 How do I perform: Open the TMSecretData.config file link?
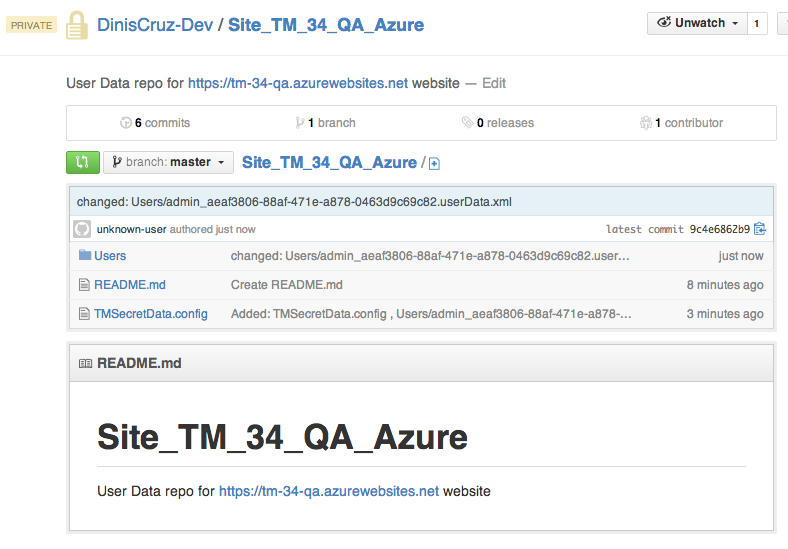pos(151,314)
